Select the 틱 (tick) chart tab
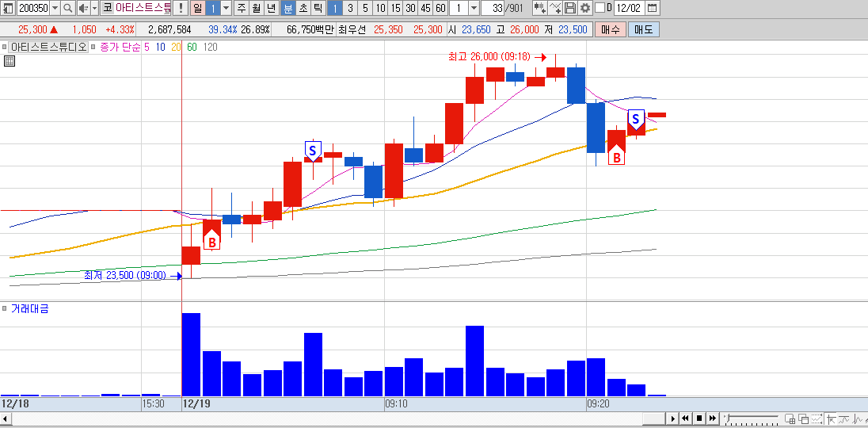This screenshot has width=868, height=428. point(317,8)
